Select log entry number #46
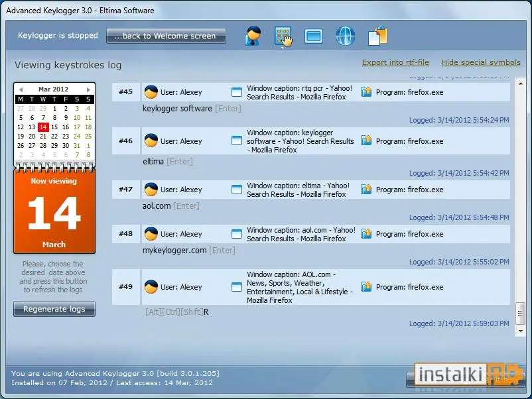The height and width of the screenshot is (399, 532). (x=126, y=141)
